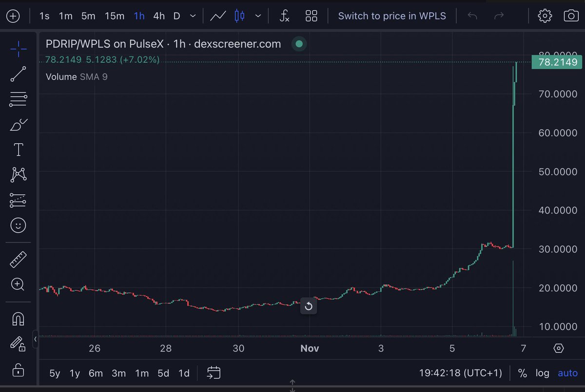Expand the timeframe dropdown arrow
Screen dimensions: 585x392
[193, 16]
